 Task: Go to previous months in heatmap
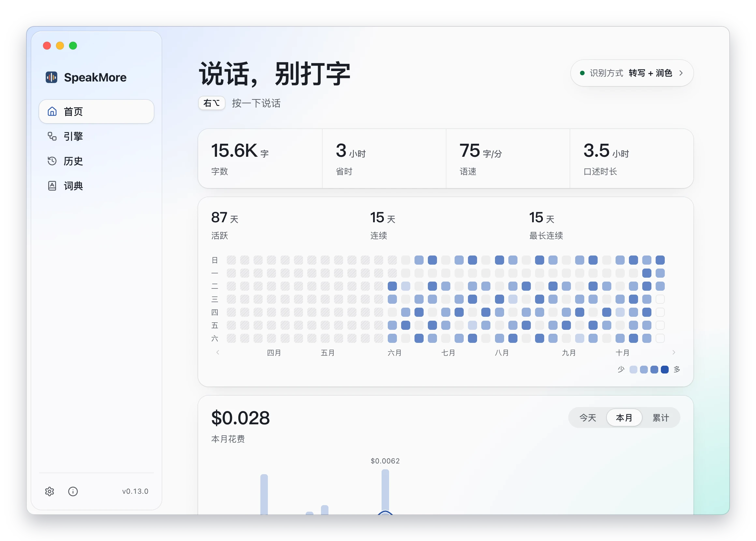pos(217,352)
